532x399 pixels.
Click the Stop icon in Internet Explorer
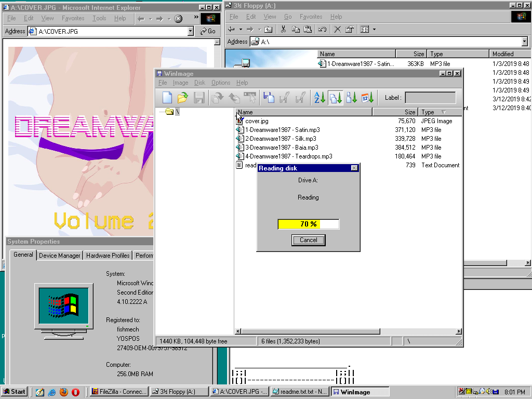178,19
